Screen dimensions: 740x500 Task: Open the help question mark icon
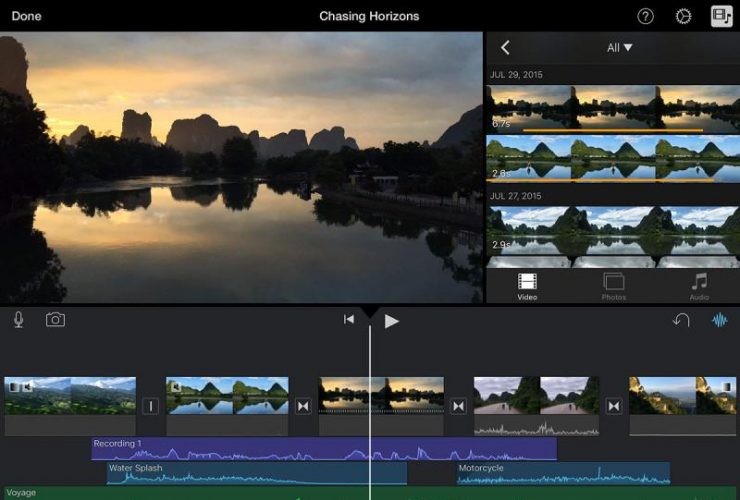click(646, 16)
